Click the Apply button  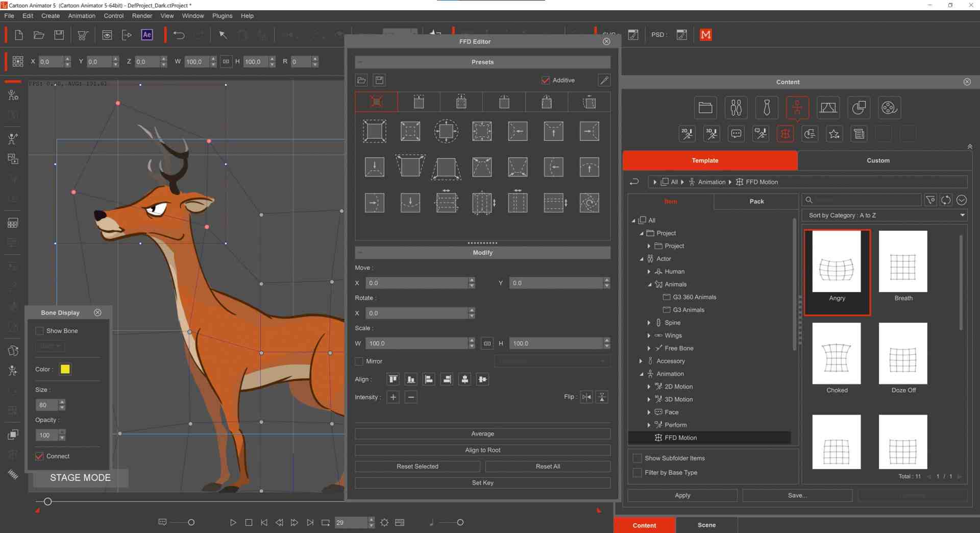[681, 495]
